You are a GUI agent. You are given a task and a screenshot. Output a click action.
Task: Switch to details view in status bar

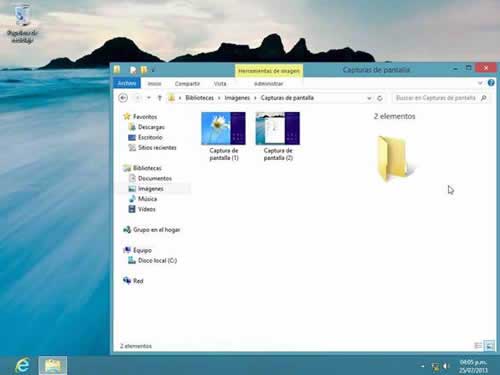coord(478,346)
